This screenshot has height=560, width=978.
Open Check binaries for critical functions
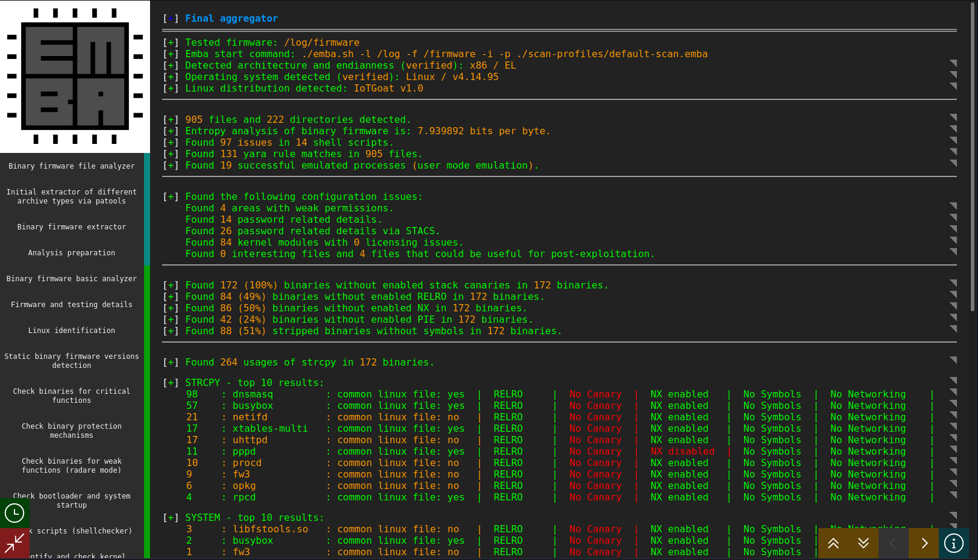72,396
